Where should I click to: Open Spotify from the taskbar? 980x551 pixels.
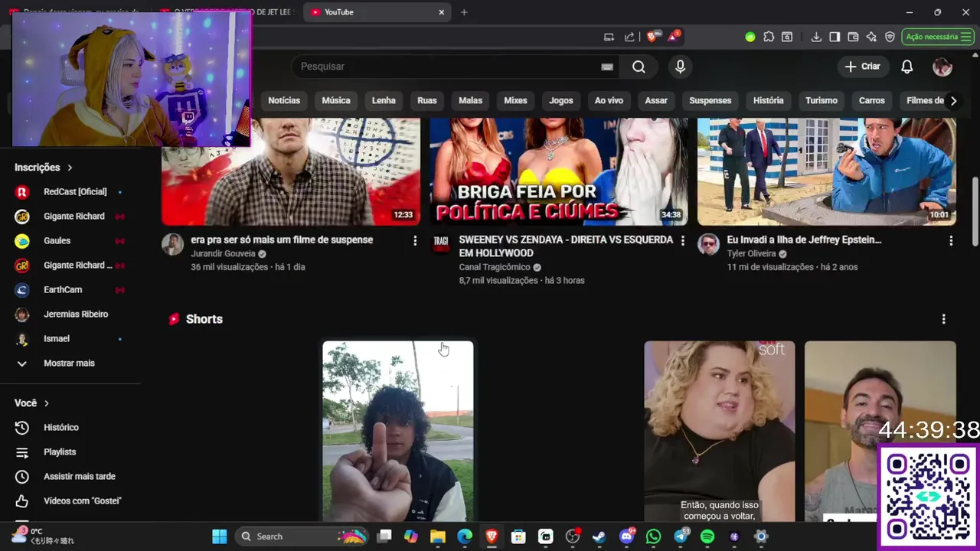point(707,536)
